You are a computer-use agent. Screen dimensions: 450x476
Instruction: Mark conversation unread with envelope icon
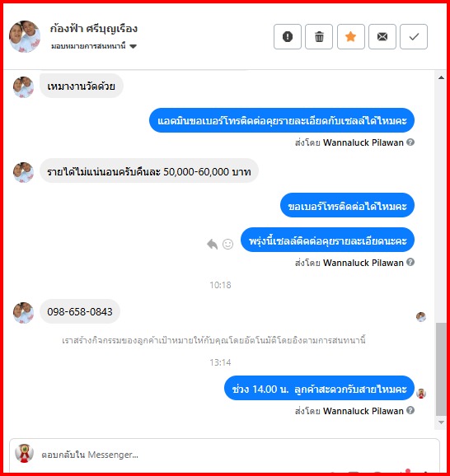(x=382, y=37)
